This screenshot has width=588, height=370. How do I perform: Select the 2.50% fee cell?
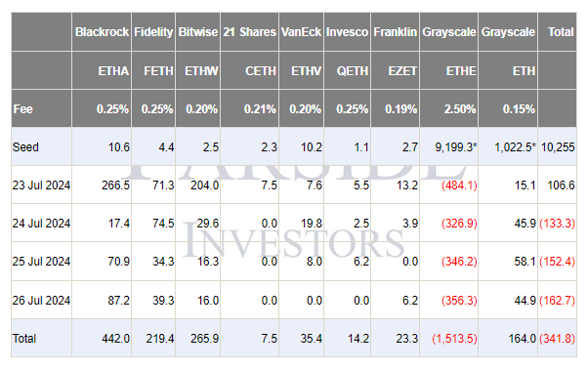coord(449,108)
